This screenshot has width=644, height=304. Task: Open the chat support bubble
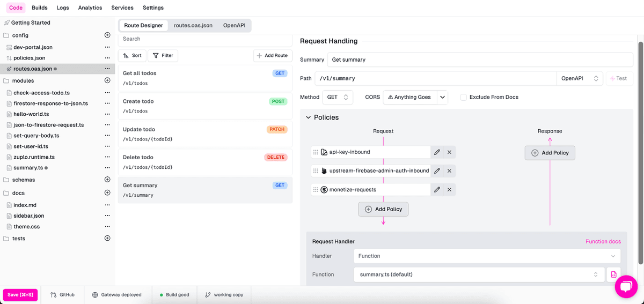(625, 287)
